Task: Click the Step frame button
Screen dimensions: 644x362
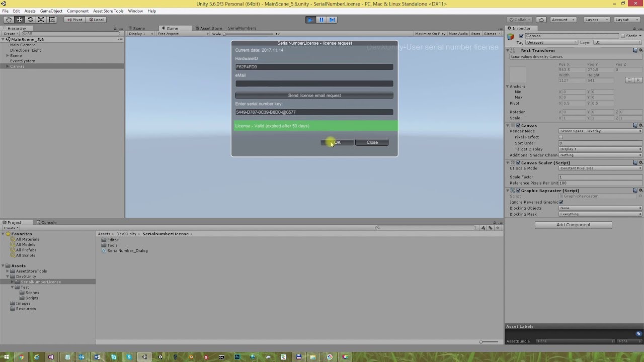Action: click(x=332, y=20)
